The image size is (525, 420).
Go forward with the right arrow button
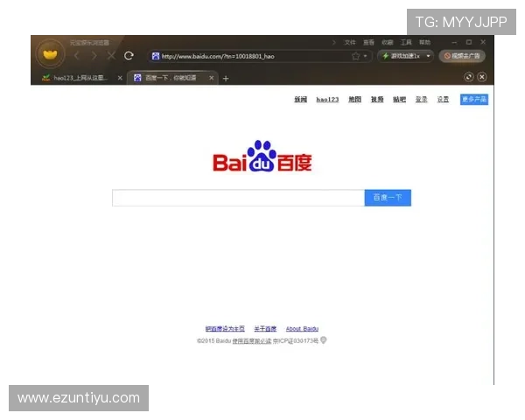(x=94, y=56)
